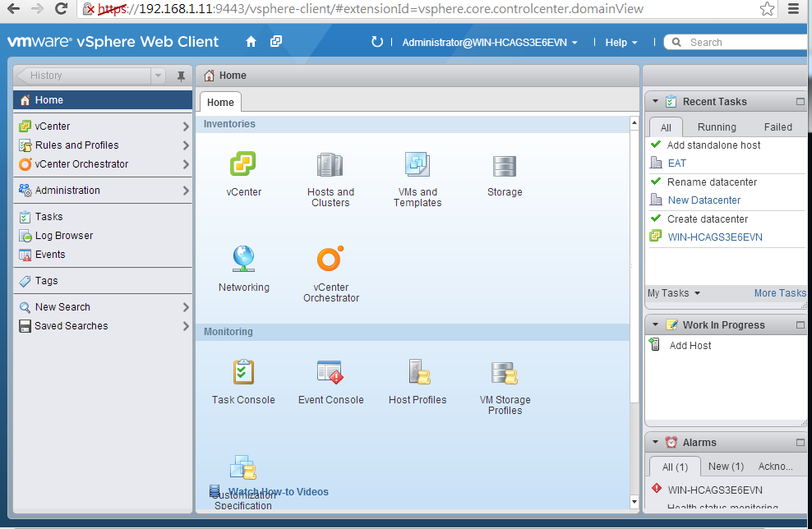Collapse the Work In Progress panel

[x=655, y=325]
